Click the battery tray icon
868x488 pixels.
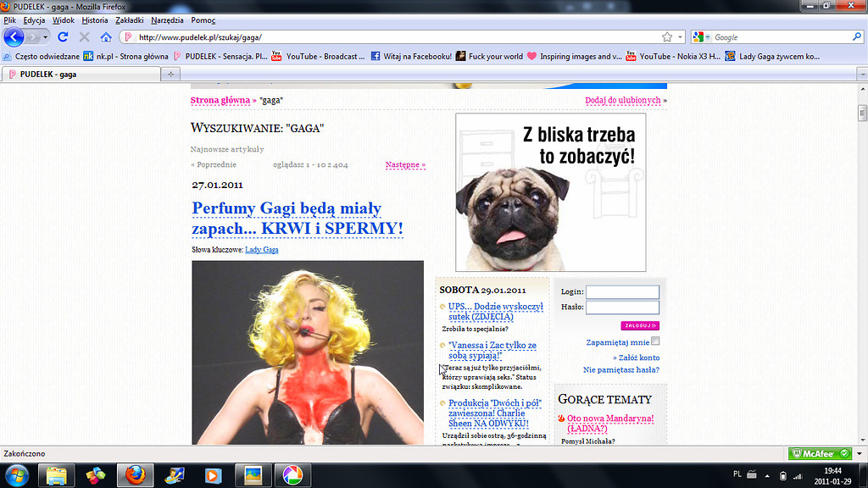[782, 475]
